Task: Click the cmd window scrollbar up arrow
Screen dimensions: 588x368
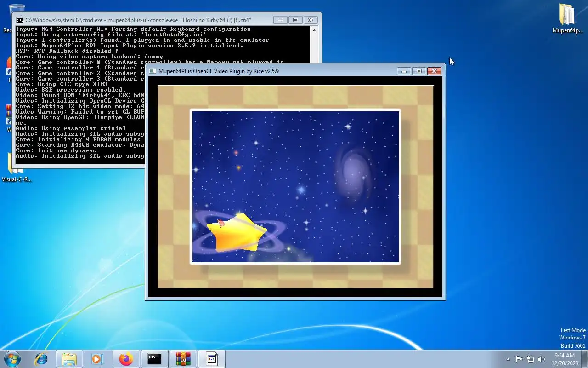Action: pos(314,30)
